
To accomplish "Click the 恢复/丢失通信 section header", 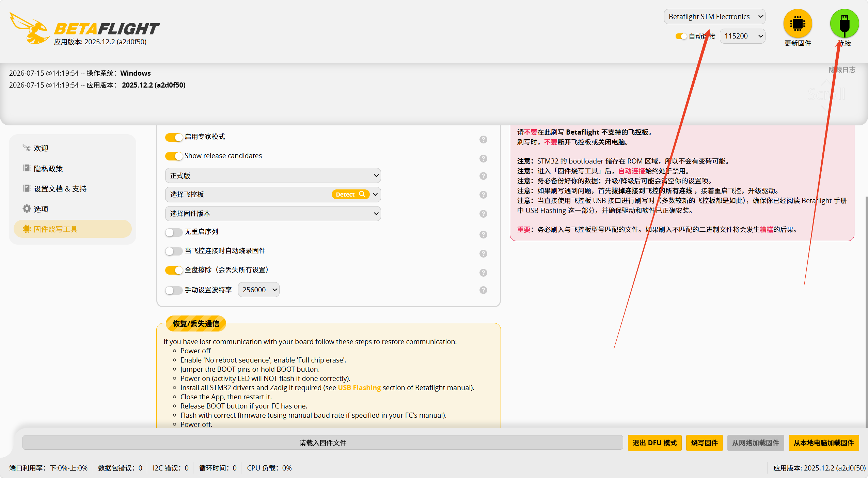I will (196, 323).
